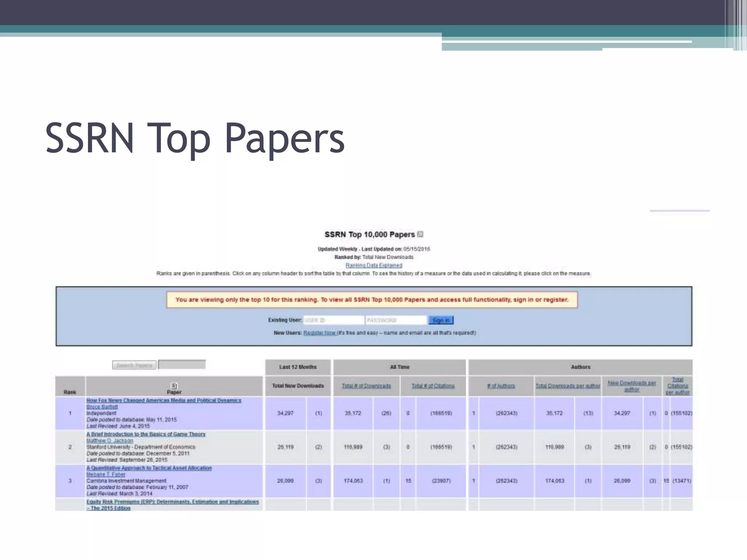Click the sort icon above Paper column
Image resolution: width=747 pixels, height=560 pixels.
(174, 385)
